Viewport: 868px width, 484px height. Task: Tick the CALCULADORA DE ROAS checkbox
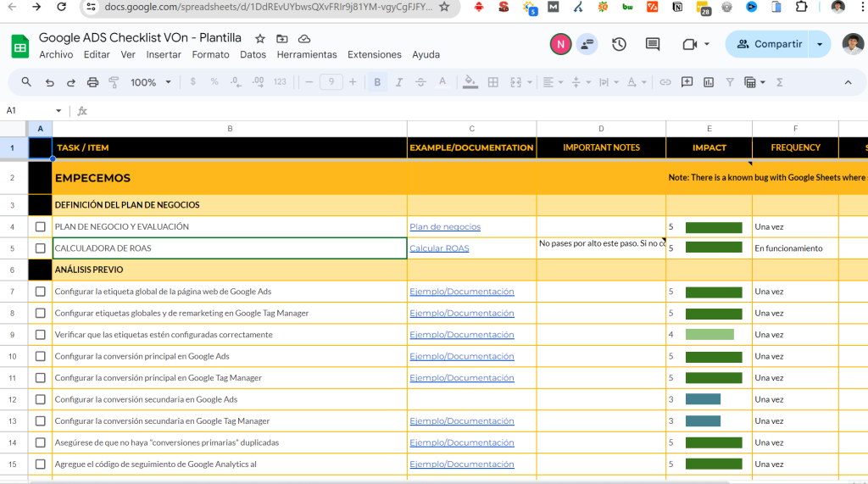pos(41,248)
